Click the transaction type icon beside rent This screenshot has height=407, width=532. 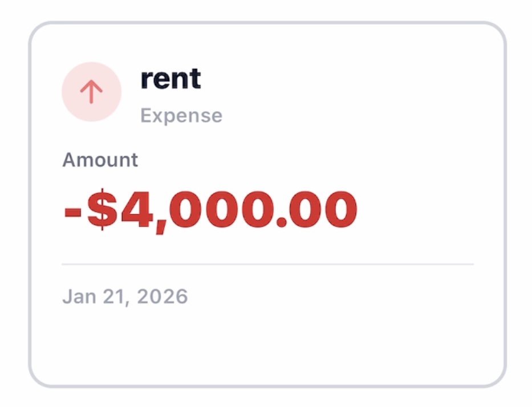[x=91, y=91]
